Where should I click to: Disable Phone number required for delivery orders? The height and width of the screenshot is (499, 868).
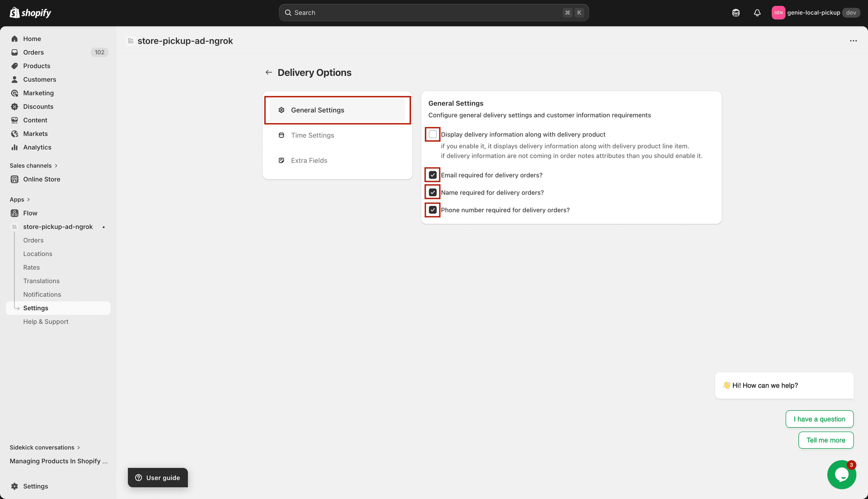(433, 209)
